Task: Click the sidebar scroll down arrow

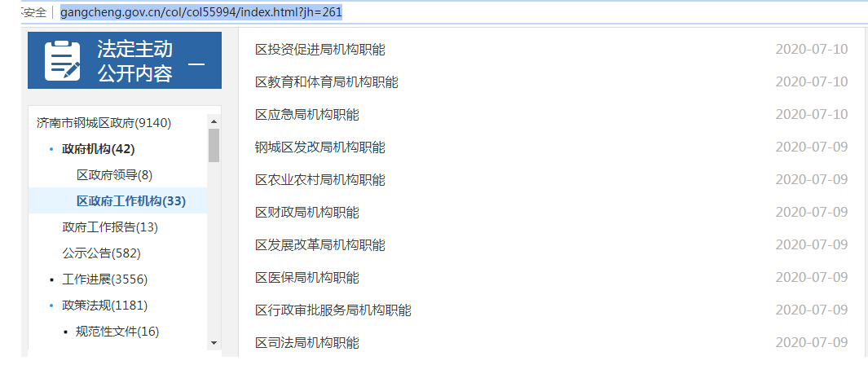Action: point(214,344)
